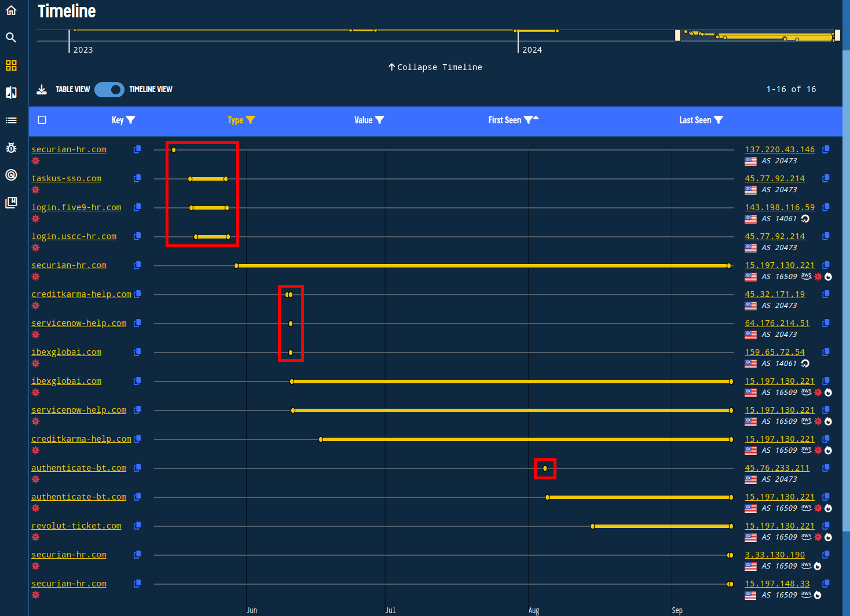
Task: Click the TIMELINE VIEW label
Action: tap(151, 89)
